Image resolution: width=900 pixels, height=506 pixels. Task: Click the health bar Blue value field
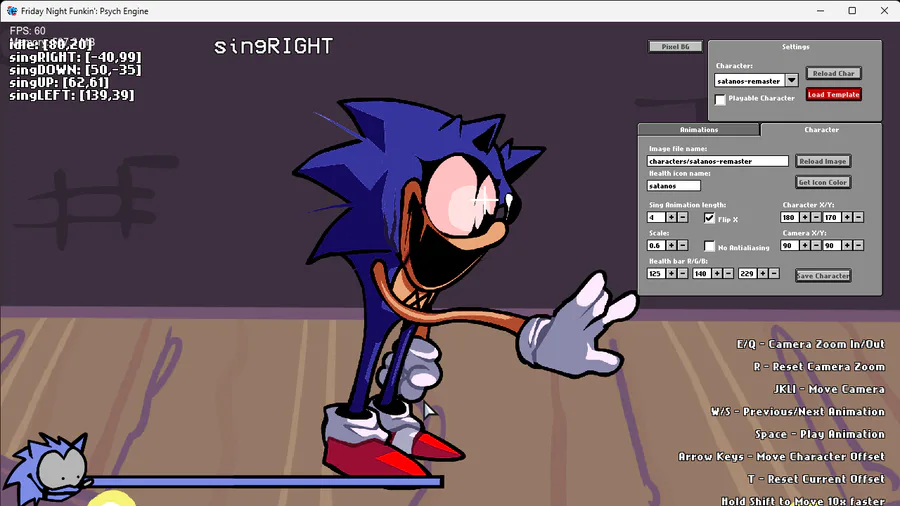pyautogui.click(x=748, y=274)
